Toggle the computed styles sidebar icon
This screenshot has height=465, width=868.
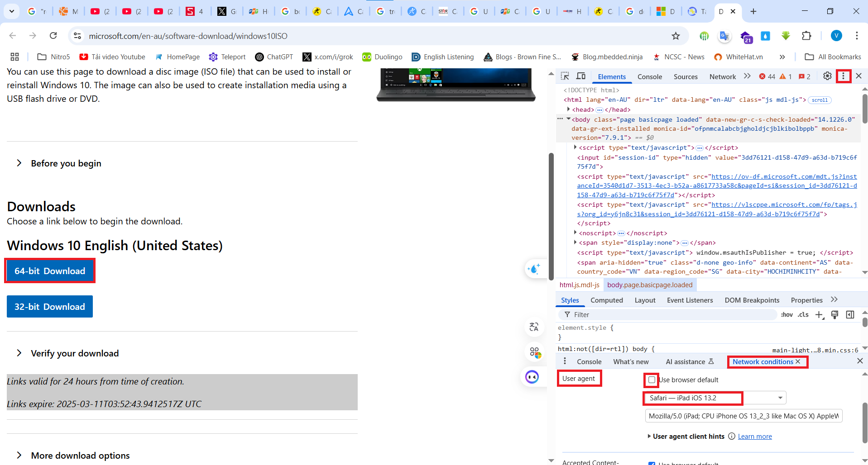click(850, 314)
